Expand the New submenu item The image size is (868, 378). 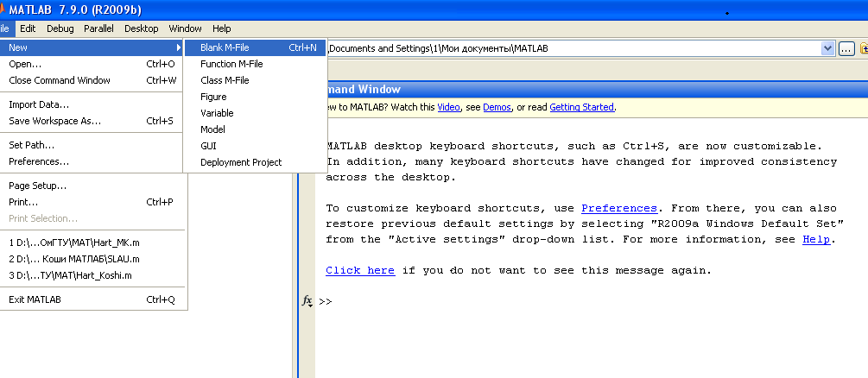[92, 47]
